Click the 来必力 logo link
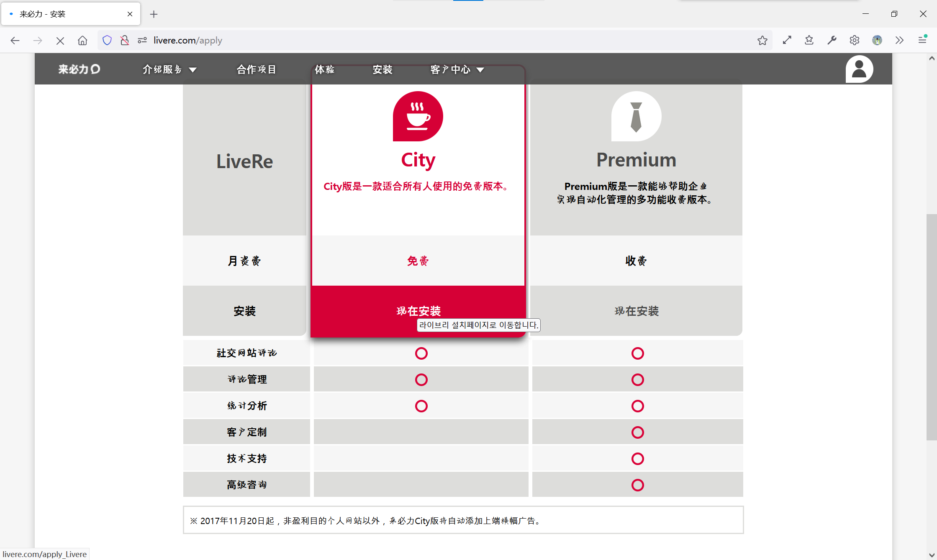937x560 pixels. click(x=79, y=69)
